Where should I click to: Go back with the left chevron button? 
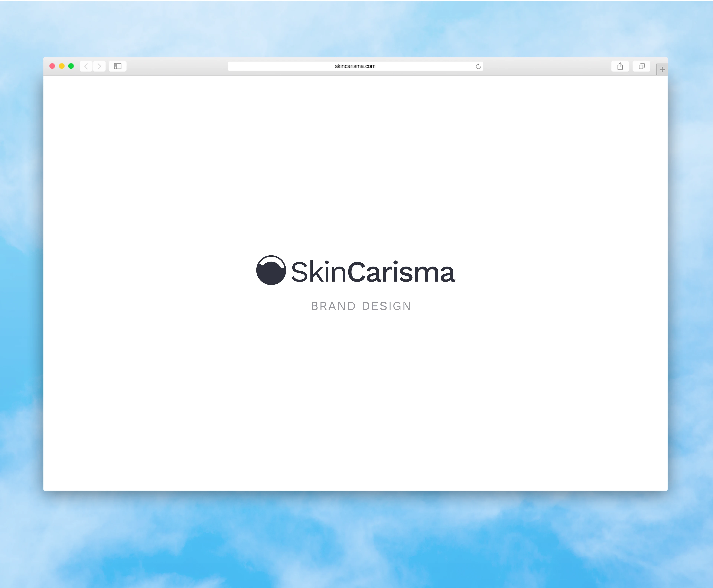click(86, 66)
